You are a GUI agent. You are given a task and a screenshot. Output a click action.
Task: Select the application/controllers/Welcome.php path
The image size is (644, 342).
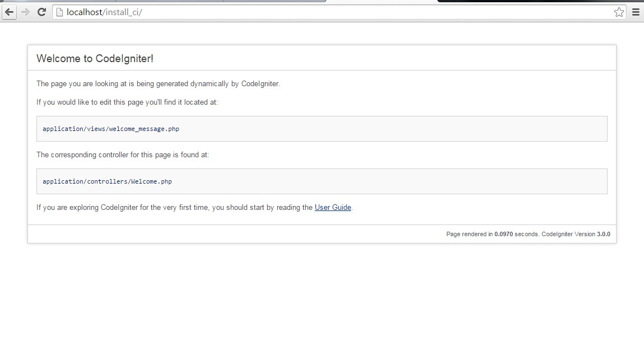click(107, 181)
